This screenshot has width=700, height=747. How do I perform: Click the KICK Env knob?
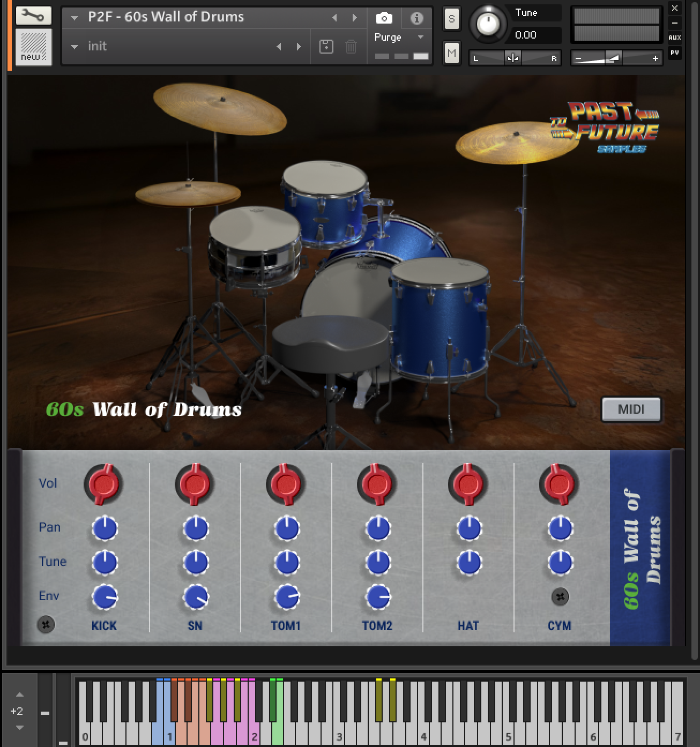click(x=105, y=597)
